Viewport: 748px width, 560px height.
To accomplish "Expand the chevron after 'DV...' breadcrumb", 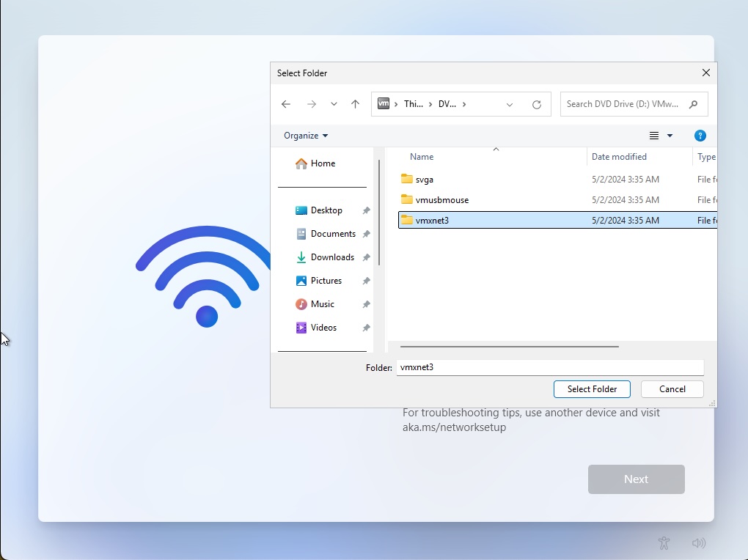I will (464, 104).
